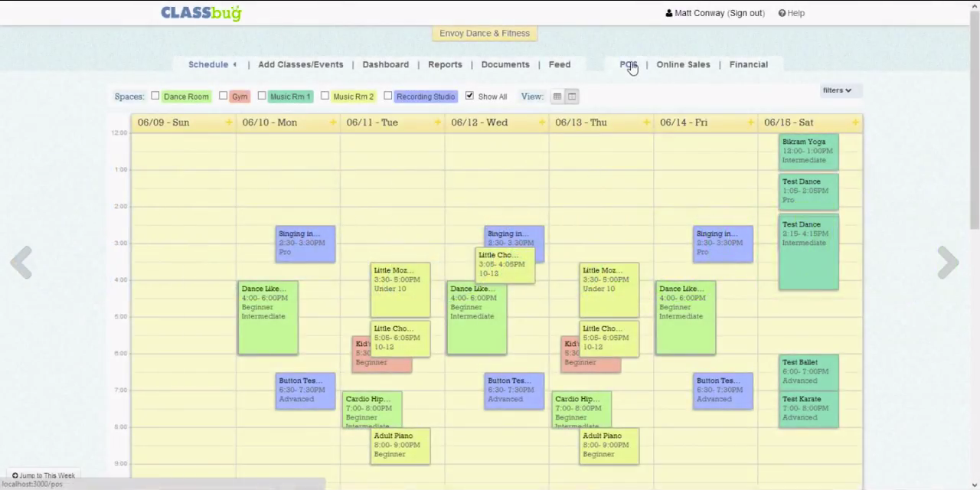Go to the previous week with left arrow
The image size is (980, 490).
[21, 263]
